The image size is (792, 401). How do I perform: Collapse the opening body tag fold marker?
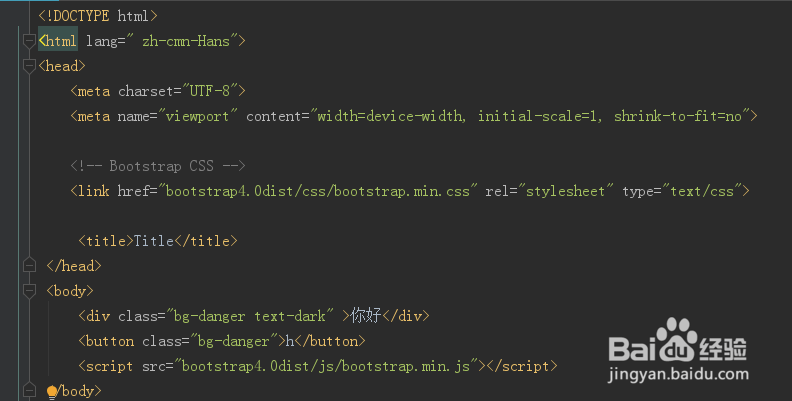coord(29,291)
